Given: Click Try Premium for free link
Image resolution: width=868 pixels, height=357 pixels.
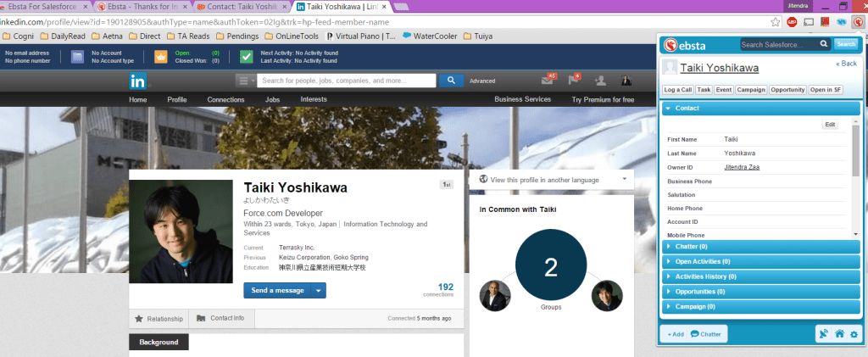Looking at the screenshot, I should tap(603, 100).
